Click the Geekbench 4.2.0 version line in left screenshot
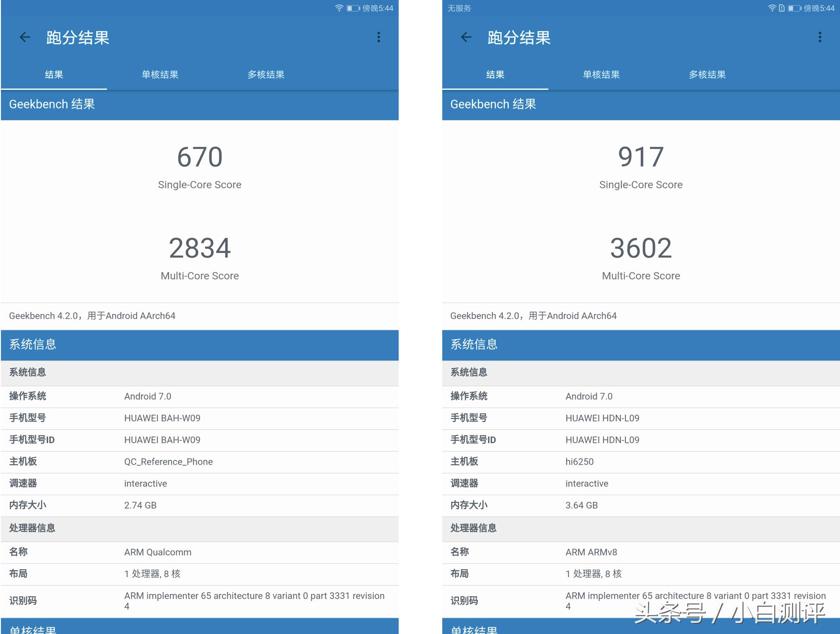 [x=92, y=316]
